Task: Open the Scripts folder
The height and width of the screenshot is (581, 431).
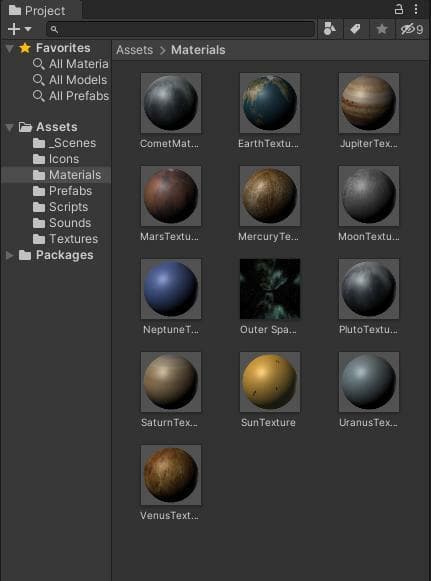Action: click(68, 207)
